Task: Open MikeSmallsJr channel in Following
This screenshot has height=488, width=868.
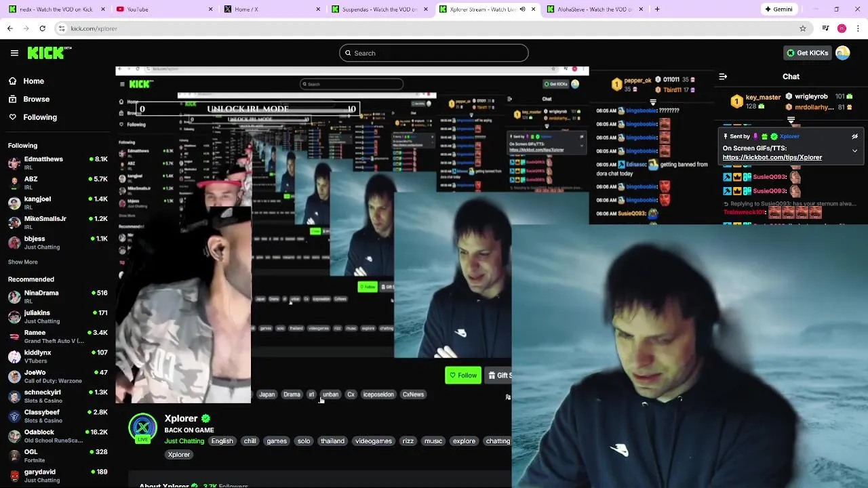Action: [x=58, y=222]
